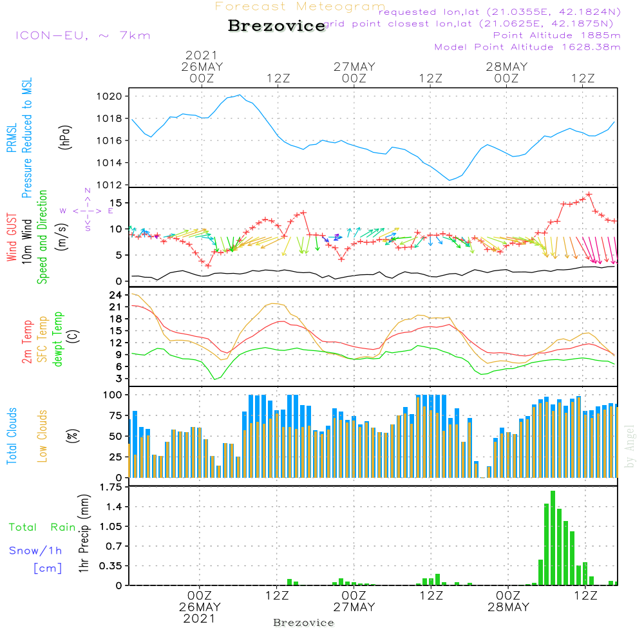Click the "1020" pressure tick value

point(109,97)
